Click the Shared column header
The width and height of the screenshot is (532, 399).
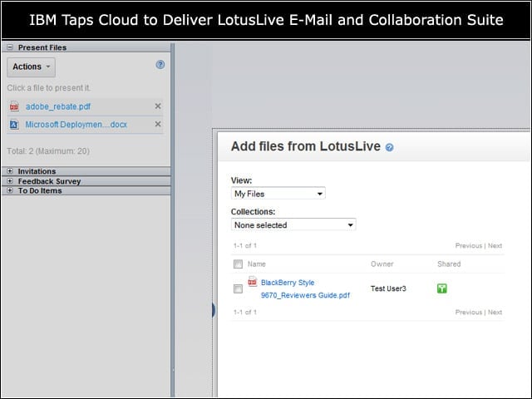tap(449, 264)
